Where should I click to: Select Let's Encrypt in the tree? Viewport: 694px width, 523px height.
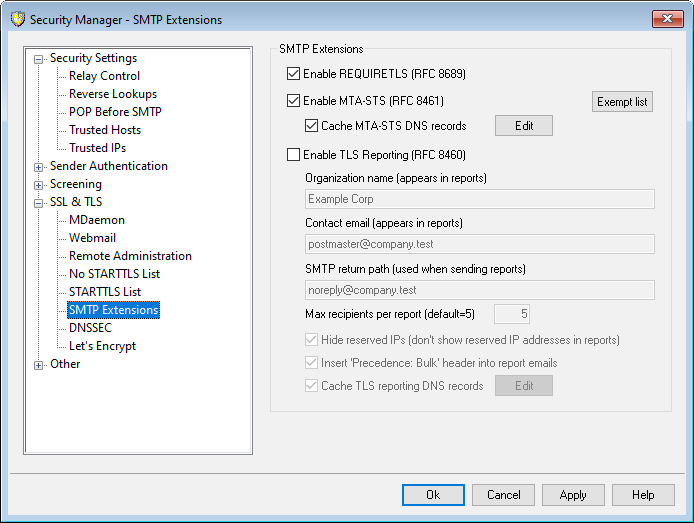coord(102,346)
